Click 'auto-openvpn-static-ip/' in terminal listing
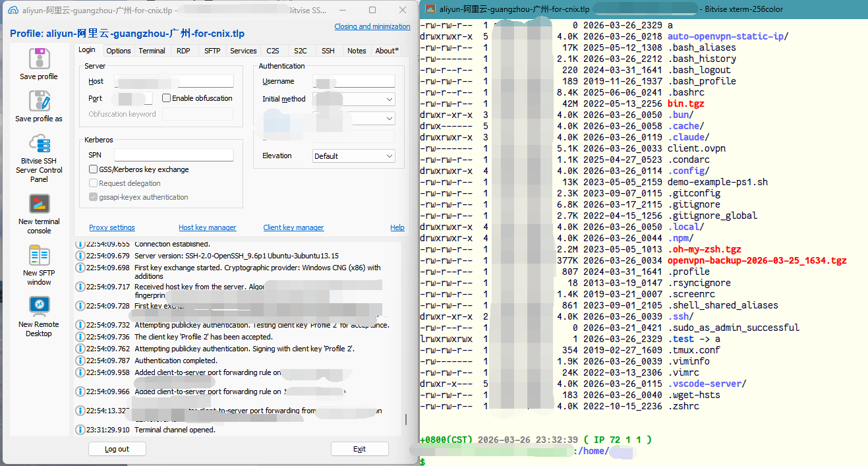868x466 pixels. coord(728,36)
